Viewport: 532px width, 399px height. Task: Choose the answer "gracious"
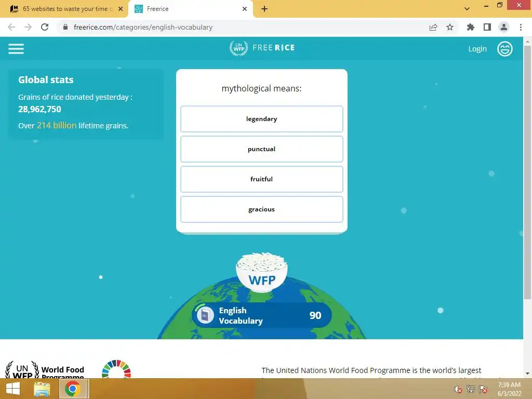pyautogui.click(x=262, y=209)
